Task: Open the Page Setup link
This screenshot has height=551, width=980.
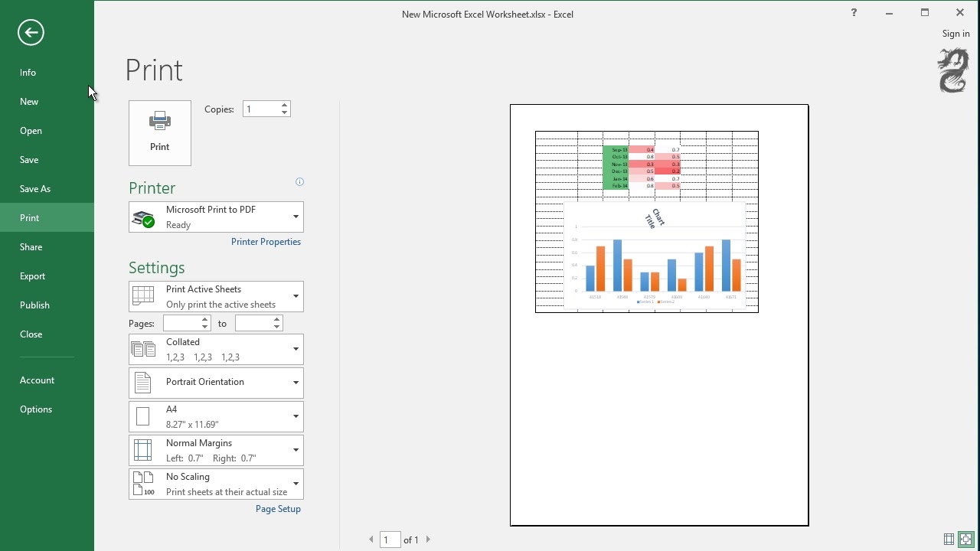Action: (278, 509)
